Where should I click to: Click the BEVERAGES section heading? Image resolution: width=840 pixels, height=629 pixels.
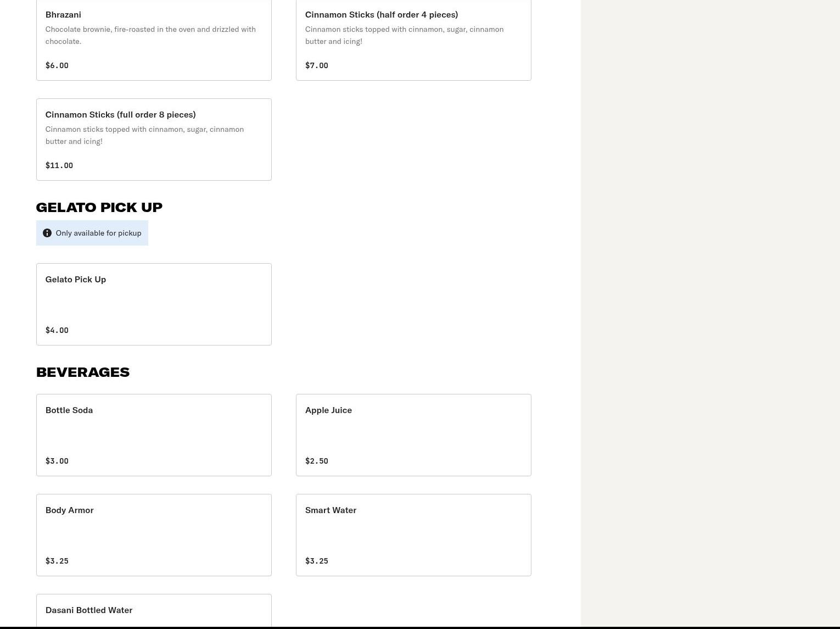83,372
